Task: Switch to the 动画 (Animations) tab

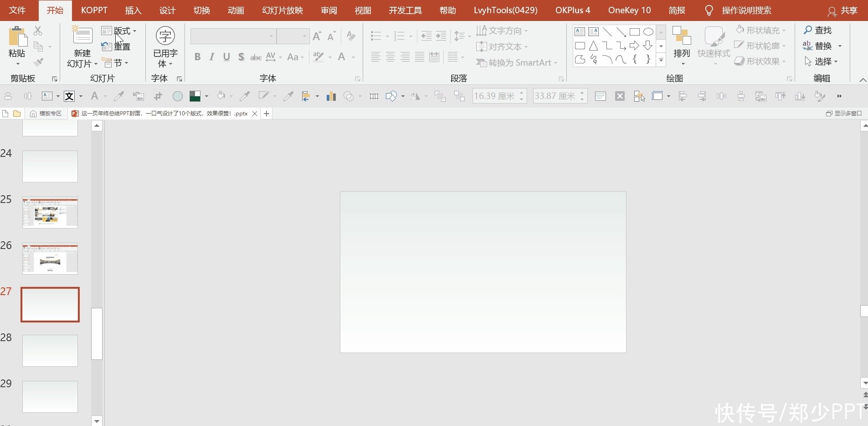Action: coord(236,10)
